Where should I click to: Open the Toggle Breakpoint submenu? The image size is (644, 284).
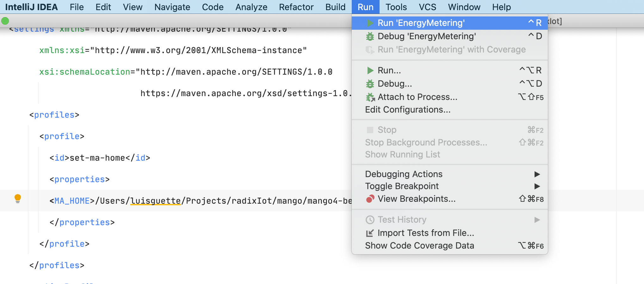point(450,186)
